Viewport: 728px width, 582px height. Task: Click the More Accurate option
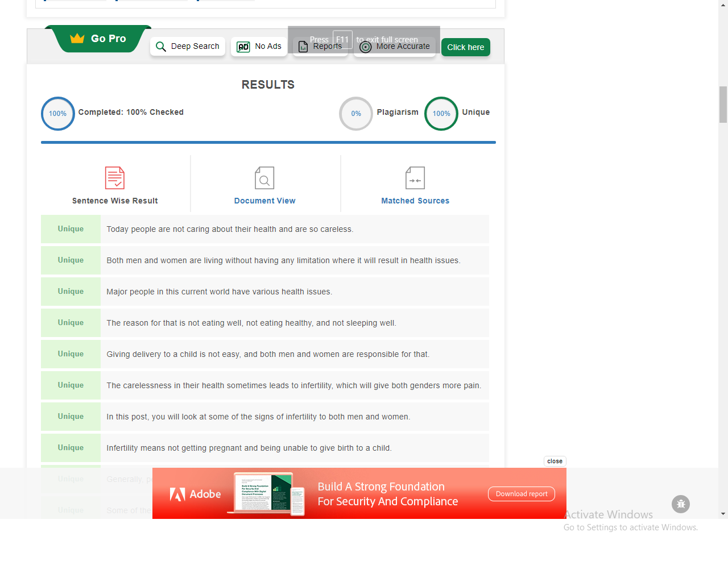coord(395,47)
